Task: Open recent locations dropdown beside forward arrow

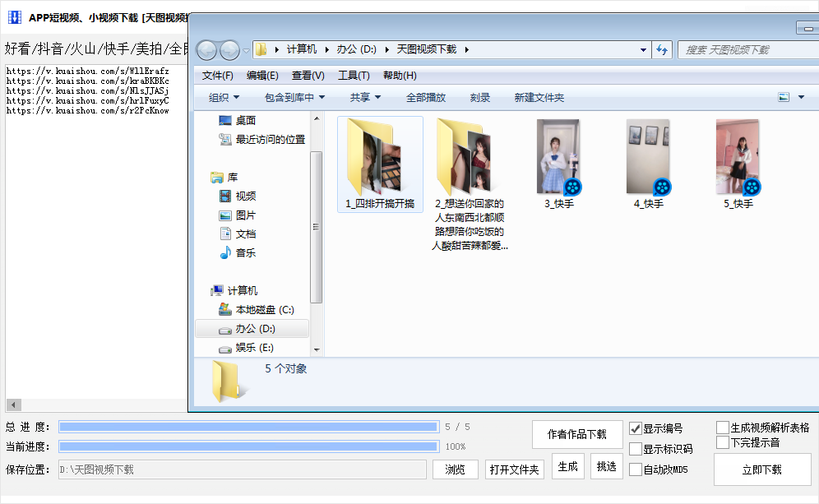Action: (246, 51)
